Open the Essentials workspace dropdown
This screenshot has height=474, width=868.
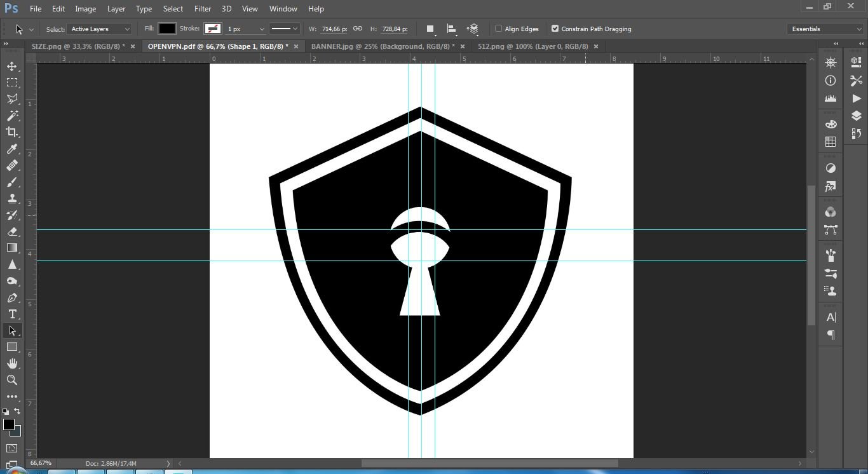tap(824, 29)
